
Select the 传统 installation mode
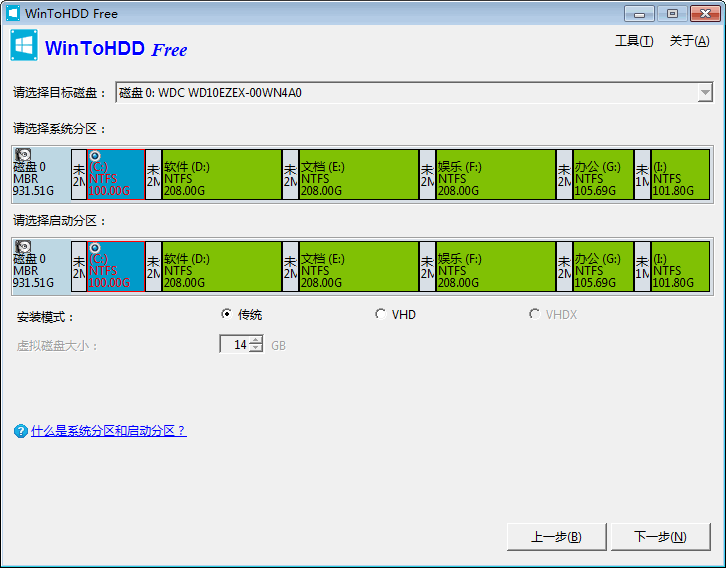click(226, 314)
